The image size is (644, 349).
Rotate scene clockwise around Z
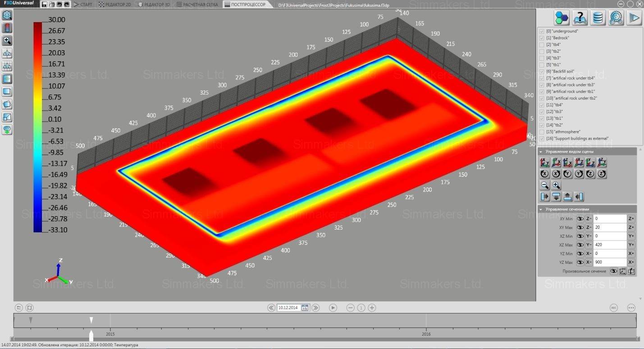click(x=602, y=174)
